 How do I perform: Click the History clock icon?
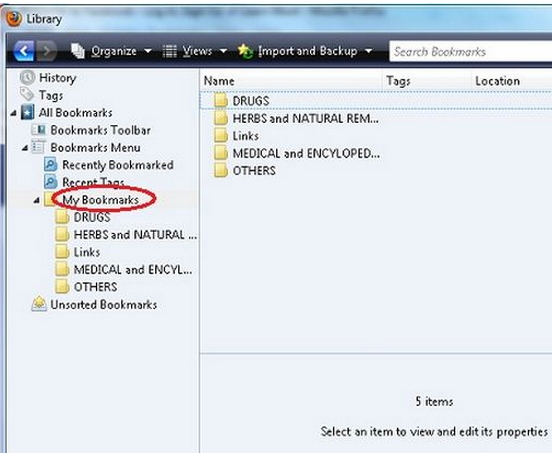(27, 77)
